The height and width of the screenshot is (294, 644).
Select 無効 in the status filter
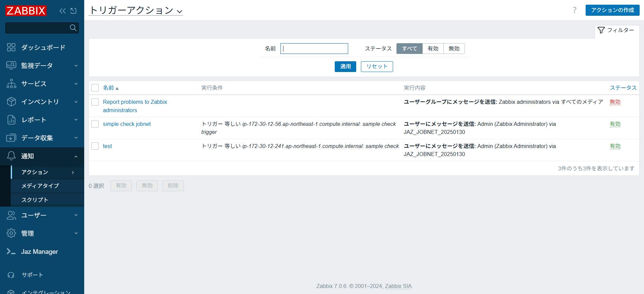pyautogui.click(x=454, y=49)
